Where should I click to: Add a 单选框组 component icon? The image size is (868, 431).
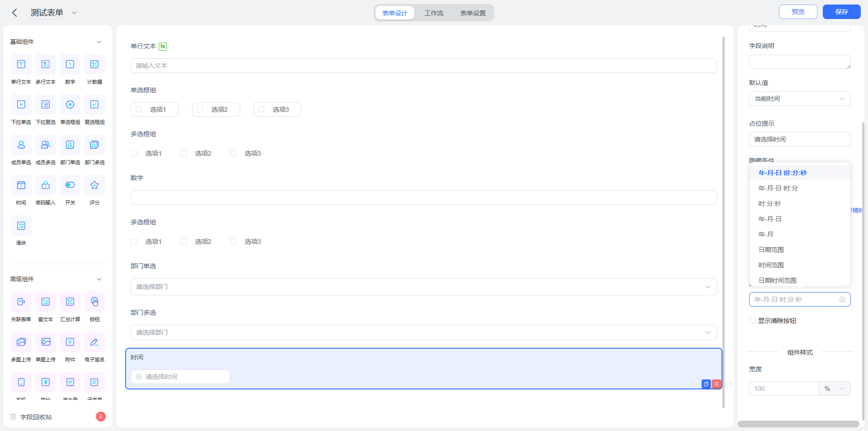[x=70, y=104]
